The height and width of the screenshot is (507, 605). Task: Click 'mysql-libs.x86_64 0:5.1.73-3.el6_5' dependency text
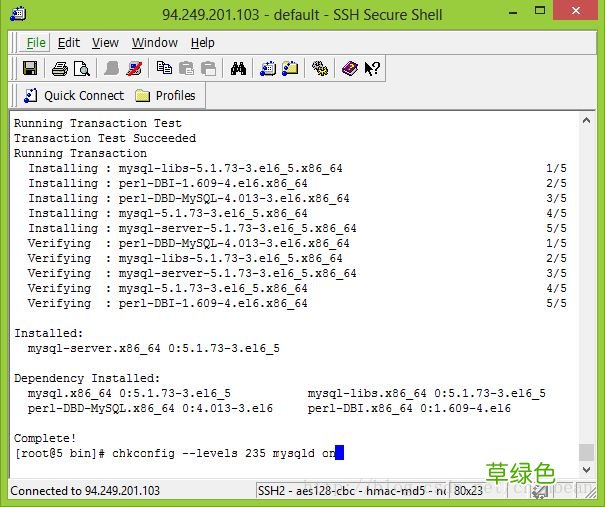coord(427,393)
